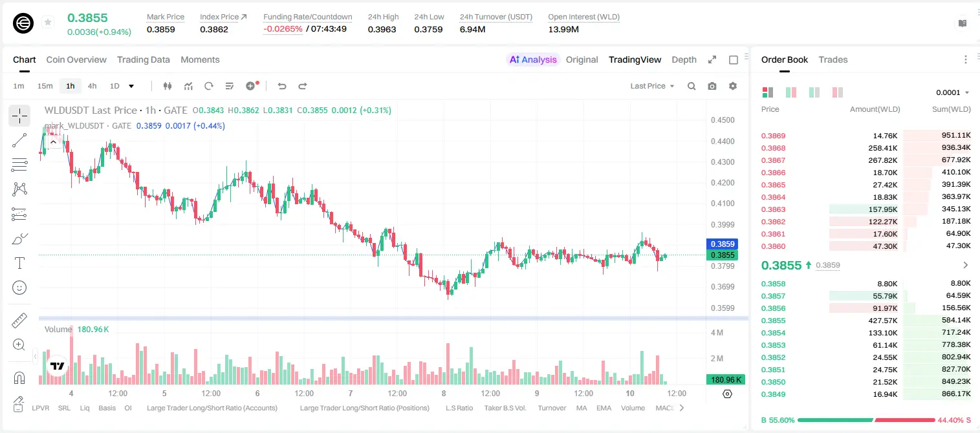
Task: Select the 4h timeframe
Action: pyautogui.click(x=92, y=86)
